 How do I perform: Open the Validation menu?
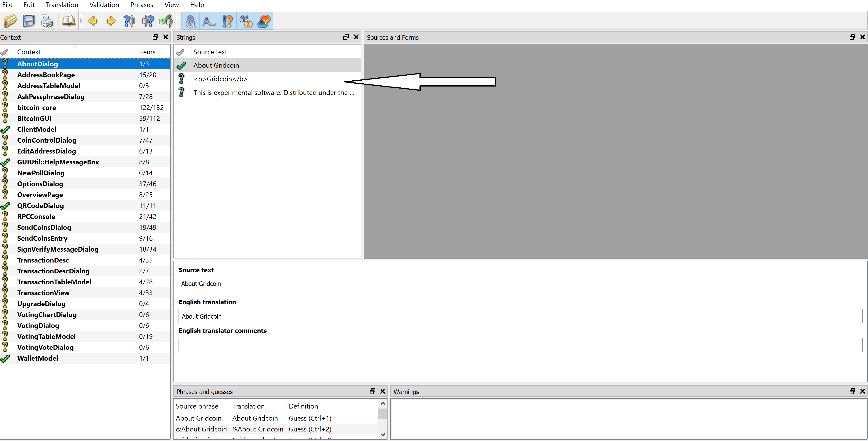104,5
